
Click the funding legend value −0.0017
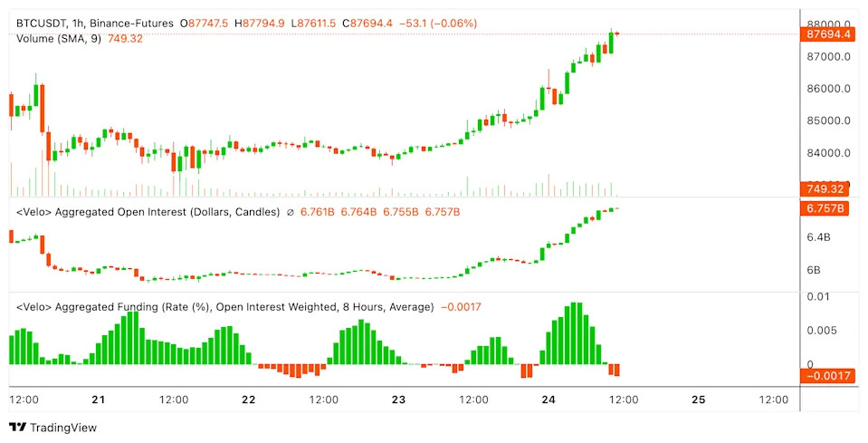click(x=461, y=307)
